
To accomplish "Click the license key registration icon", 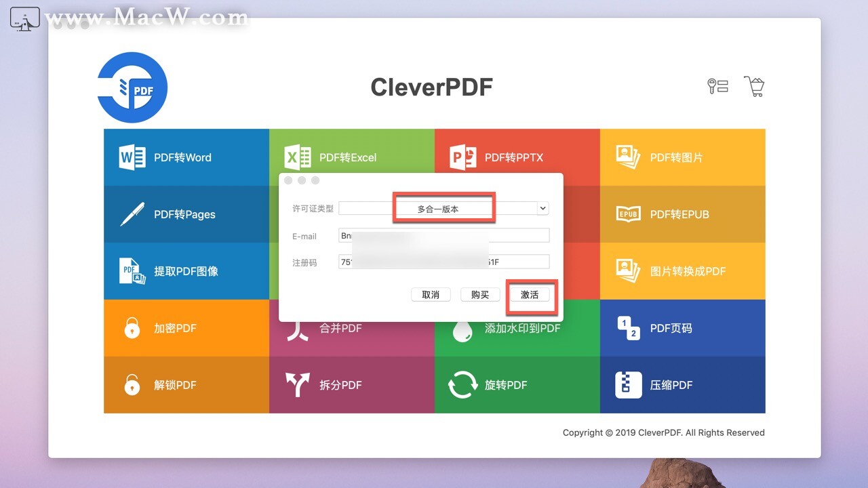I will pos(717,86).
